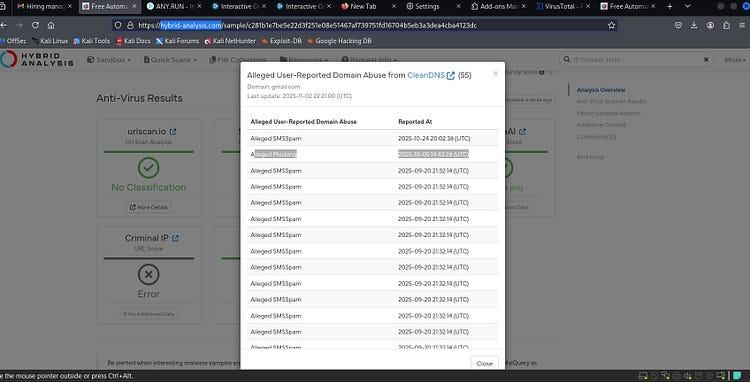Jump to Community (0) section

596,137
